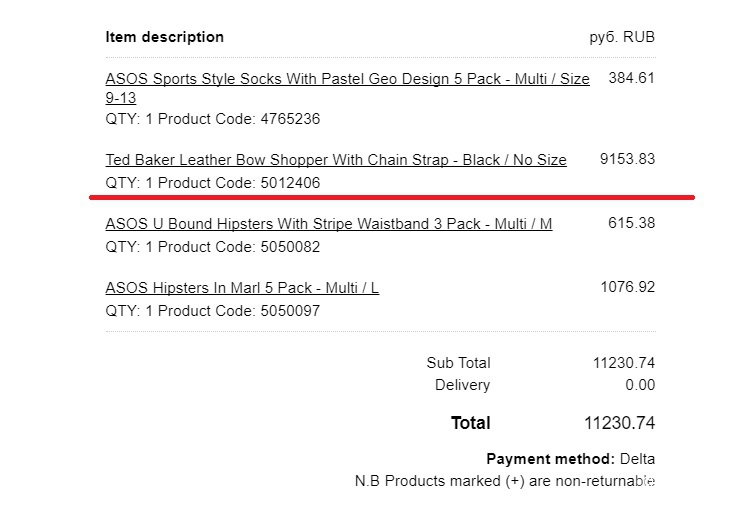Open the ASOS Hipsters In Marl link
Image resolution: width=734 pixels, height=516 pixels.
(242, 287)
